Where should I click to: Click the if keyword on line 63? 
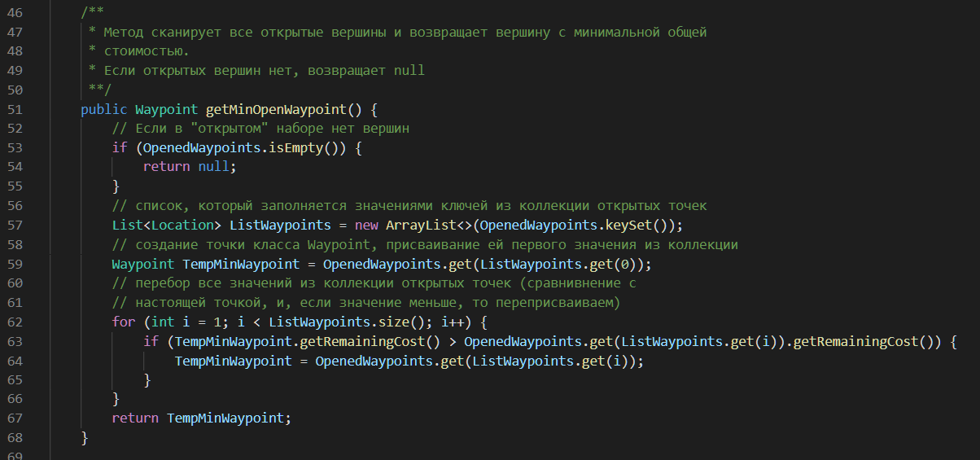pos(151,340)
